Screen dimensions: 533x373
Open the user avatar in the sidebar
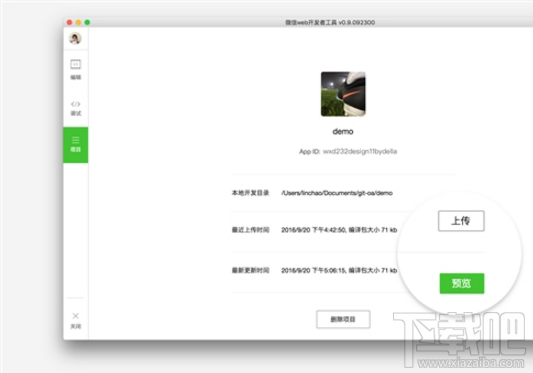(75, 38)
